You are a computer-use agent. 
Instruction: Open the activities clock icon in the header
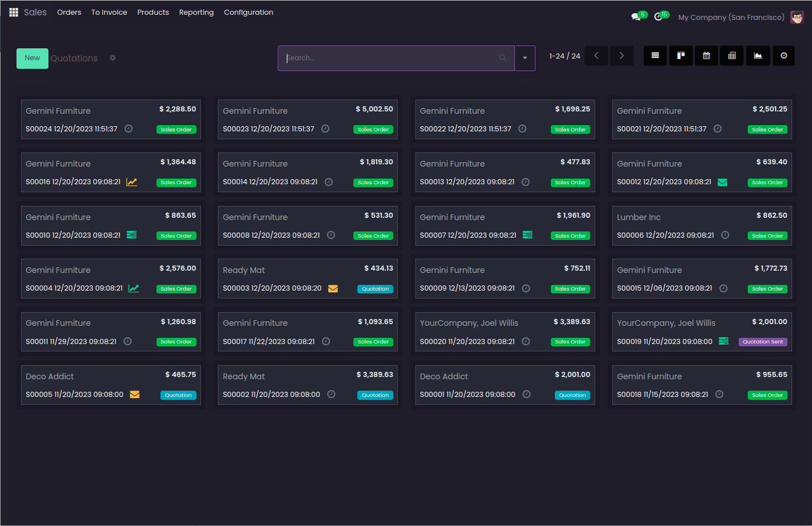(x=658, y=17)
